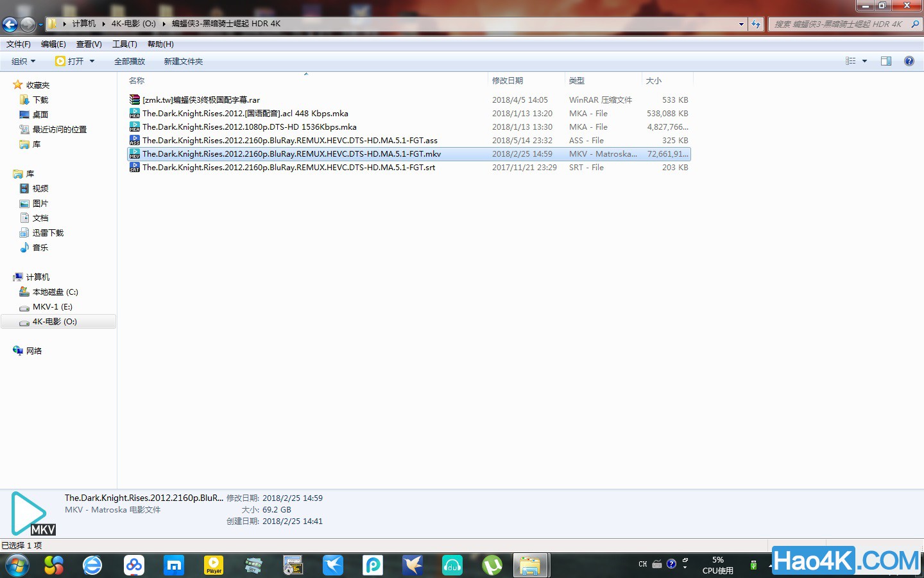
Task: Click 新建文件夹
Action: pyautogui.click(x=183, y=61)
